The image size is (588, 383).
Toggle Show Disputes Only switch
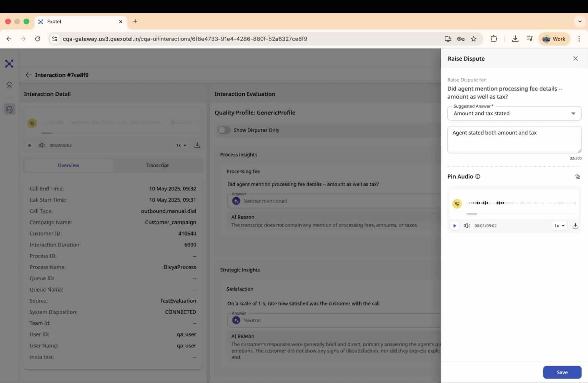click(x=224, y=130)
